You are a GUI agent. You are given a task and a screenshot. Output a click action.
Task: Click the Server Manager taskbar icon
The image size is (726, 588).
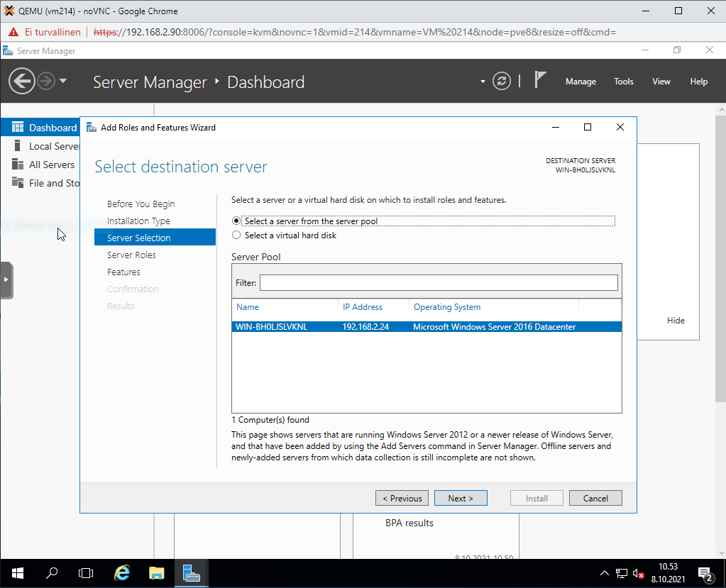tap(191, 574)
